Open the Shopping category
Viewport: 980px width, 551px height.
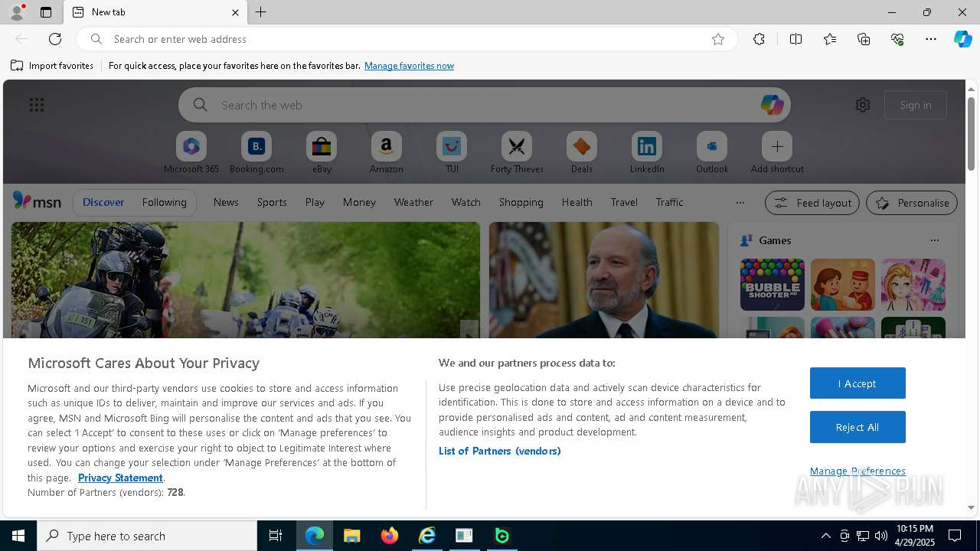point(521,202)
